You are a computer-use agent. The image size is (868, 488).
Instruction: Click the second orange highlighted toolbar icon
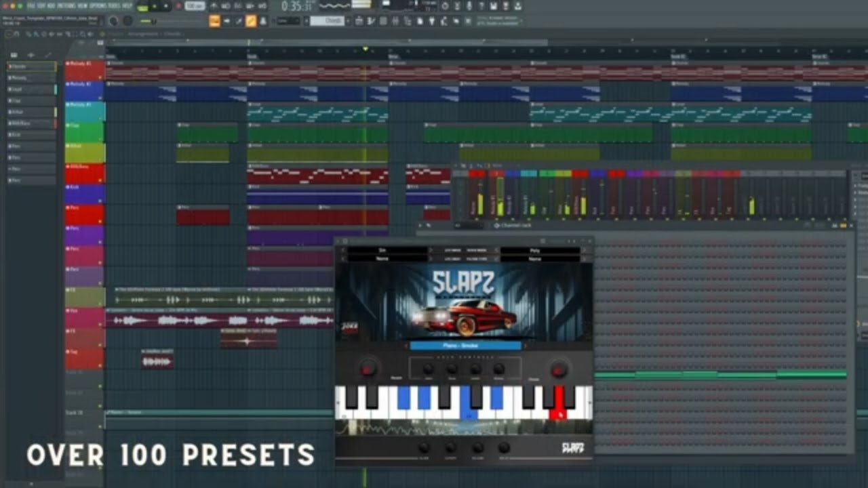[x=251, y=21]
